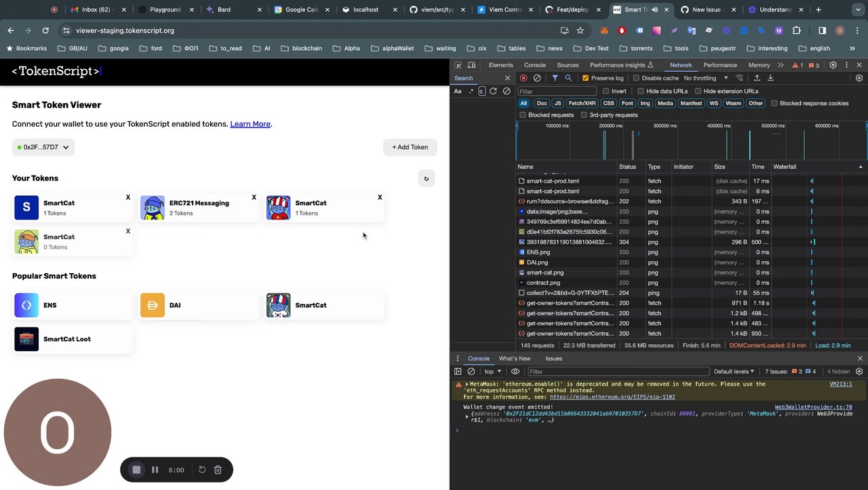Switch to the Sources tab
868x490 pixels.
tap(568, 65)
